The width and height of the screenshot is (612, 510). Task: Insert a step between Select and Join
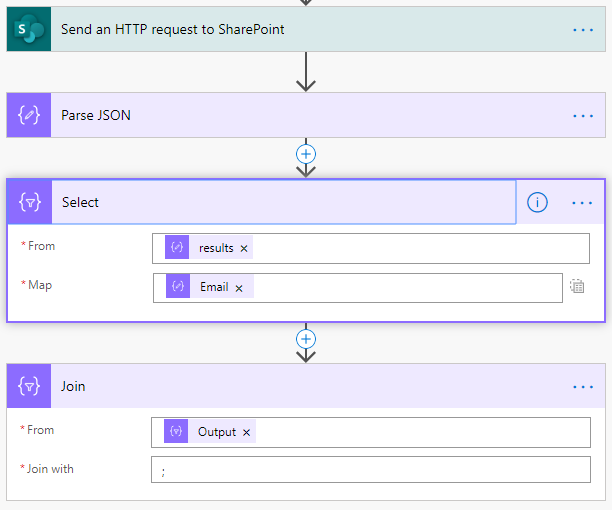[x=306, y=339]
